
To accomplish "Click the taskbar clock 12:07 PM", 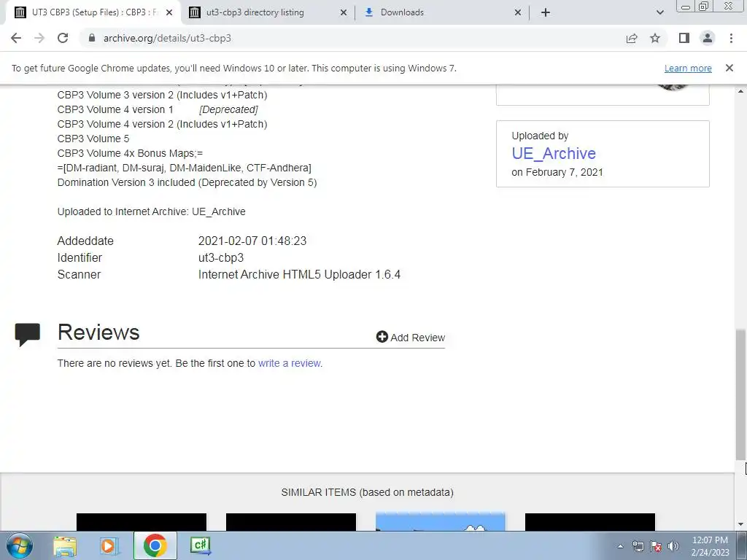I will click(x=710, y=546).
